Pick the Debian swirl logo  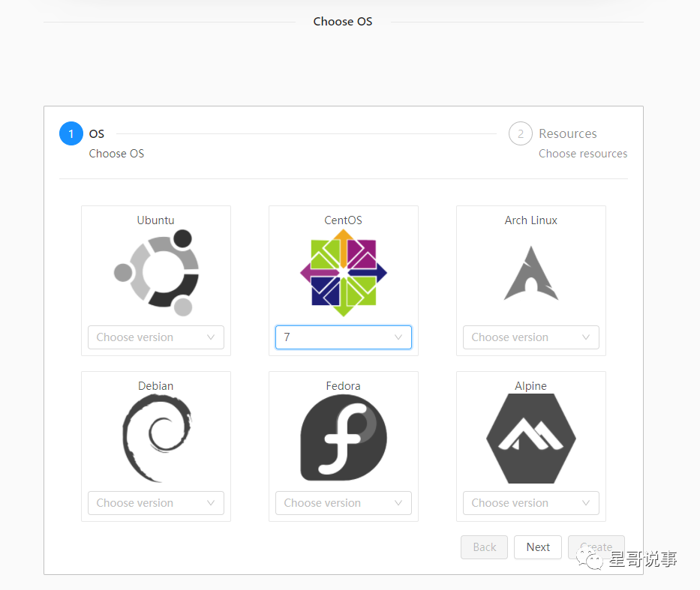(156, 439)
